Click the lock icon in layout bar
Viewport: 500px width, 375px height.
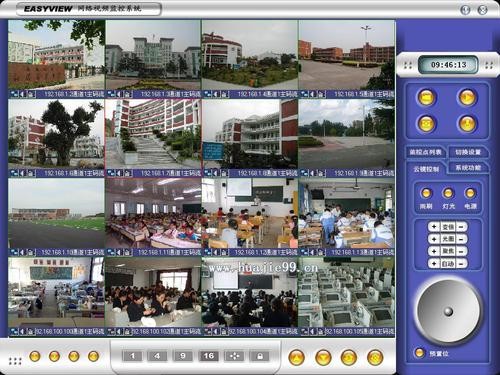click(x=260, y=356)
